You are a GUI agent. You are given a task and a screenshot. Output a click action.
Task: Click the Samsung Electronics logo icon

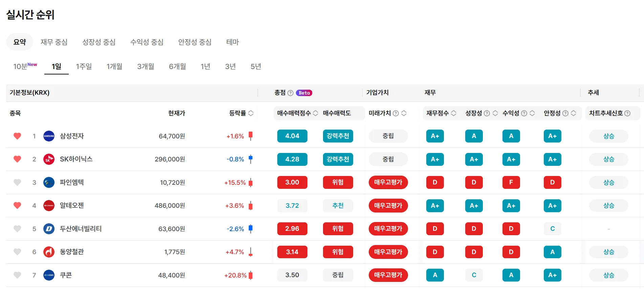coord(49,136)
